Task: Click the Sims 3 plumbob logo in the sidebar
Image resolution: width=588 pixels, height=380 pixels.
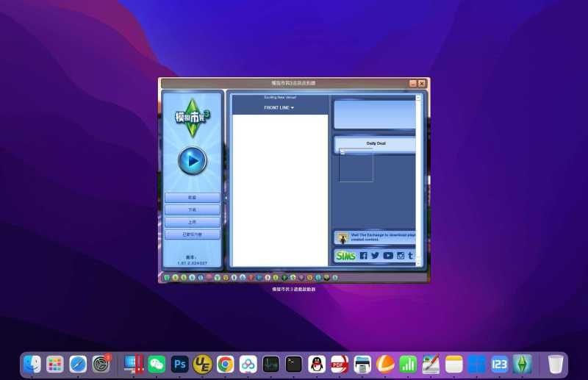Action: (x=193, y=118)
